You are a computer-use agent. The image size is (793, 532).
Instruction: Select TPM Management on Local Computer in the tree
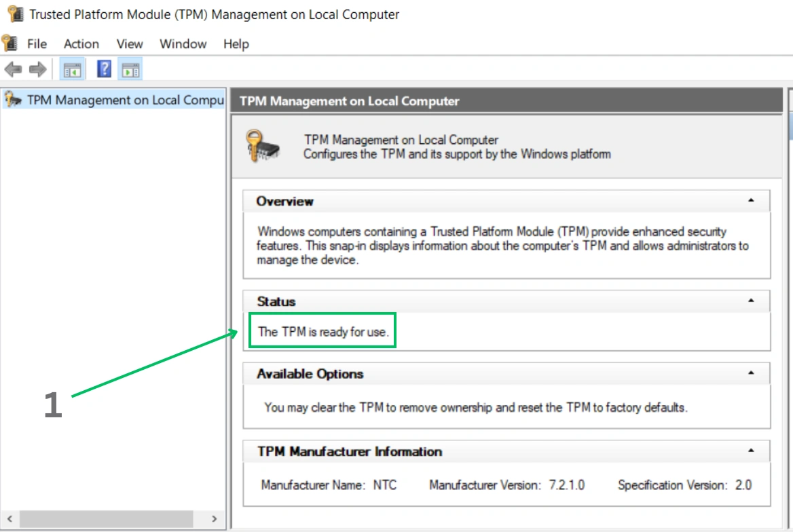tap(115, 100)
